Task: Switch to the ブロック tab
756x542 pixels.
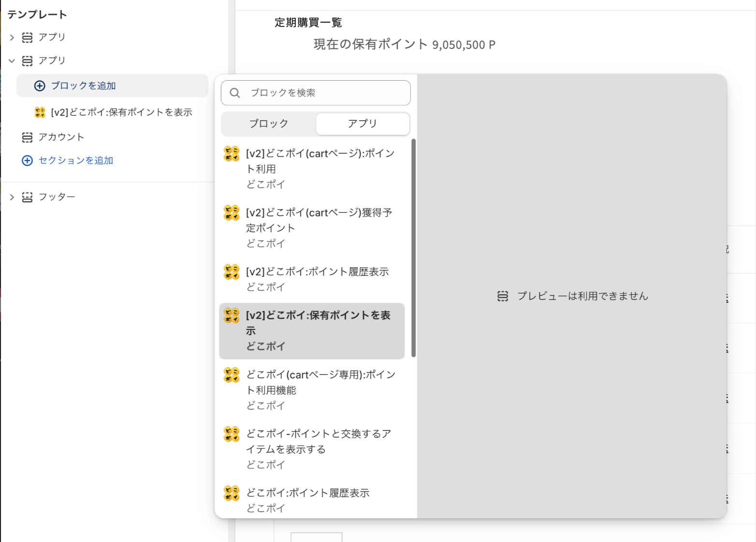Action: pyautogui.click(x=269, y=124)
